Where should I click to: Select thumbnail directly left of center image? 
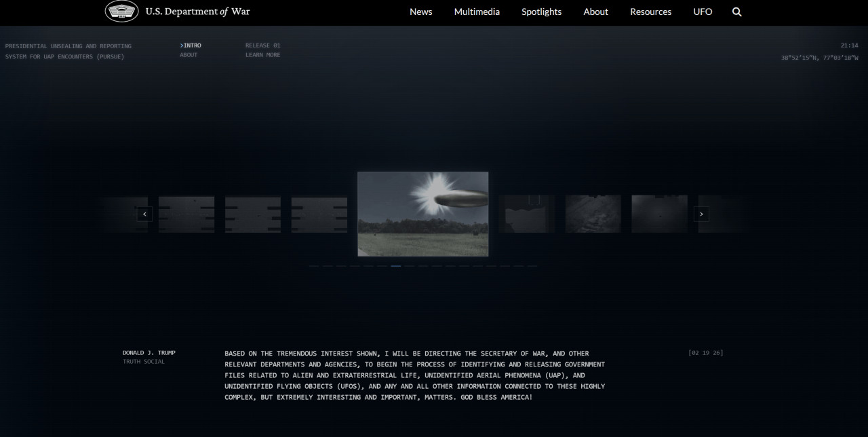[x=319, y=214]
